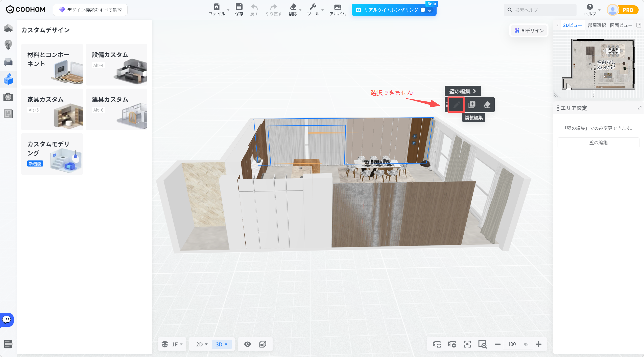Switch to the 2Dビュー tab
This screenshot has height=357, width=644.
coord(573,25)
